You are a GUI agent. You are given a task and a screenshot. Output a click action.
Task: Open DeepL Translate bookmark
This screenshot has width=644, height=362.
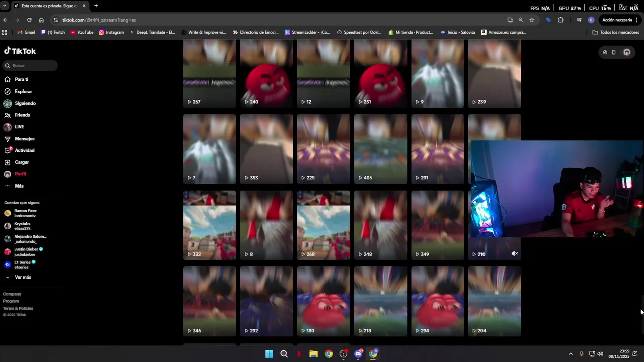click(x=152, y=32)
